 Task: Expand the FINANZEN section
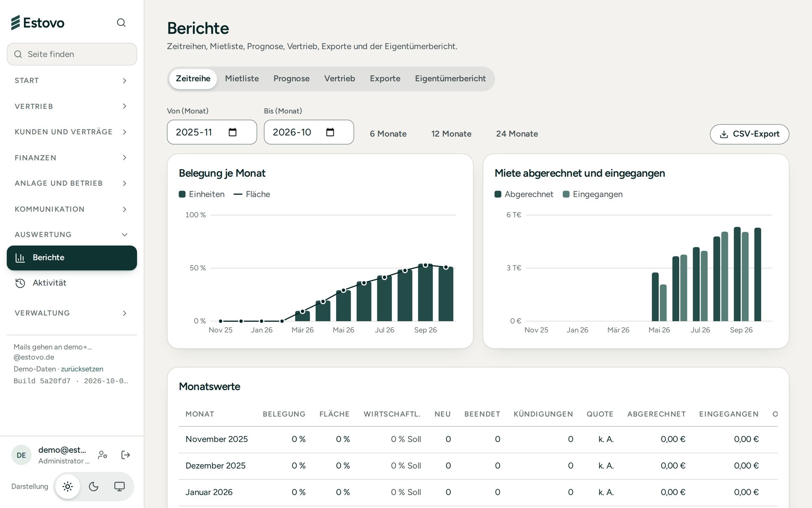(72, 158)
